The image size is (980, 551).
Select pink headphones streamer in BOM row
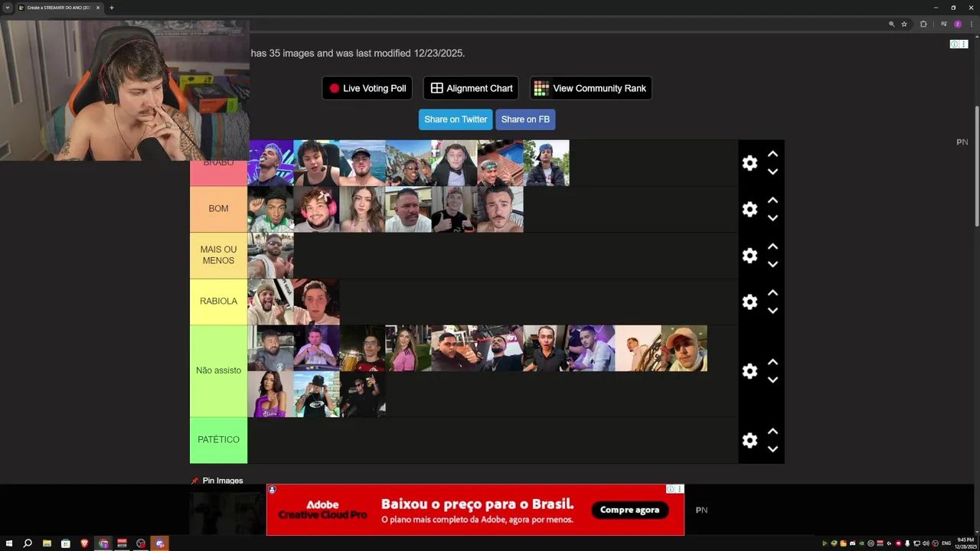[x=316, y=209]
